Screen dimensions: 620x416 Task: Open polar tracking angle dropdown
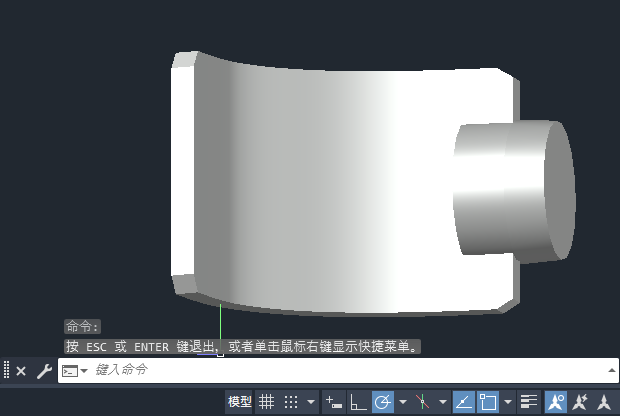403,402
